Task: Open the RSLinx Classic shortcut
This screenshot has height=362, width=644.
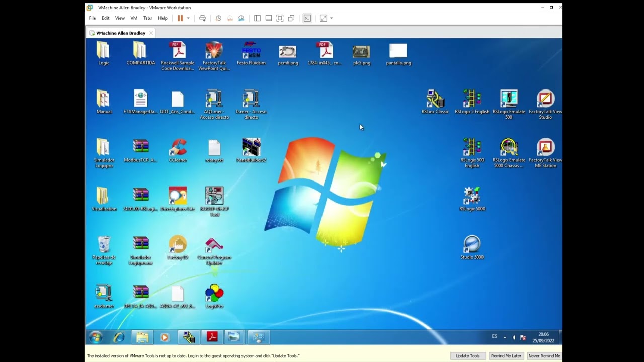Action: click(435, 102)
